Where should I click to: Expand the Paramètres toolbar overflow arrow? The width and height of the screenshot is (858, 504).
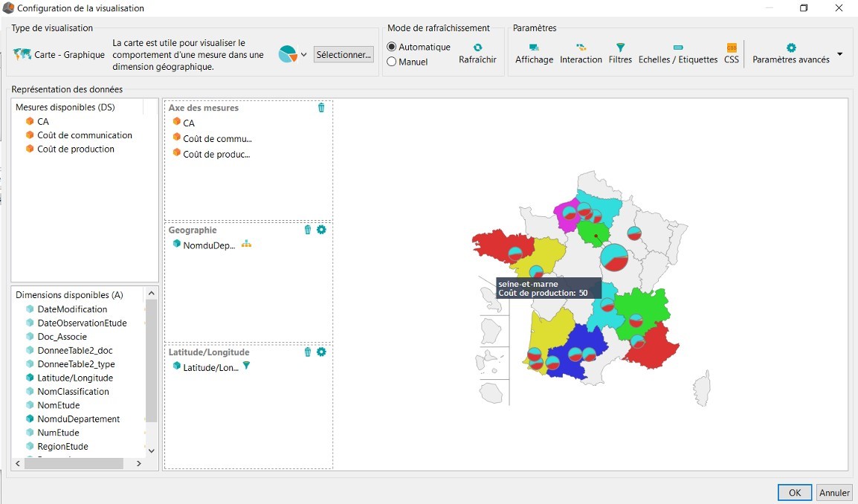coord(839,54)
